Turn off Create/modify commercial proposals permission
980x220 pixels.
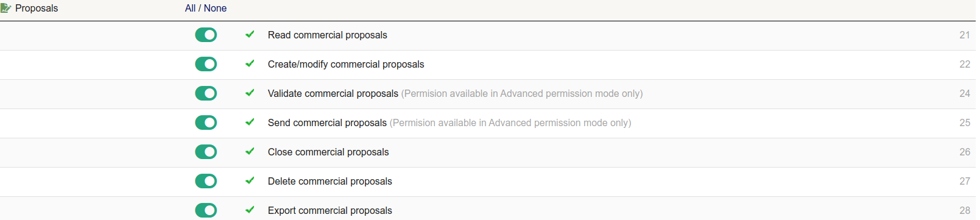click(x=206, y=64)
